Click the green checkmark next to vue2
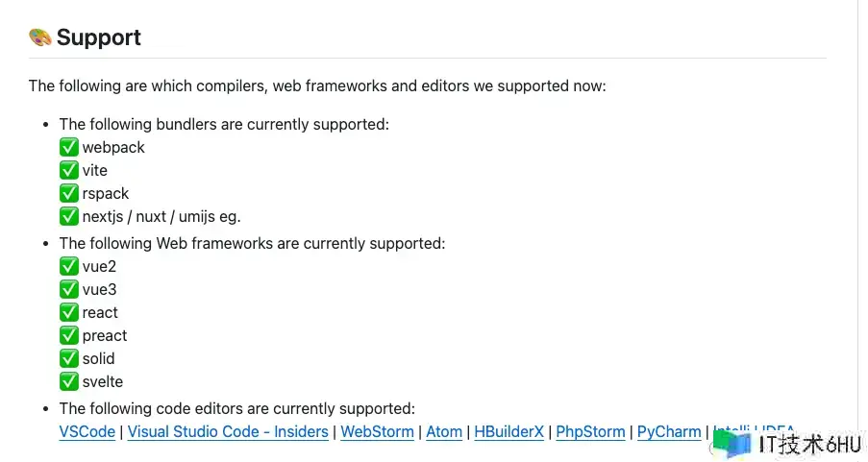868x462 pixels. click(x=68, y=266)
